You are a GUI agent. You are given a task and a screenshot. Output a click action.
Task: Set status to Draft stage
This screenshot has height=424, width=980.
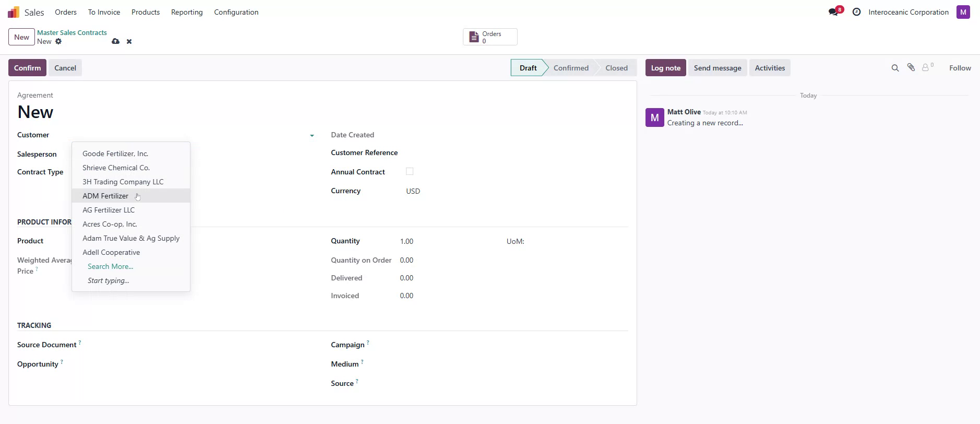pos(528,68)
